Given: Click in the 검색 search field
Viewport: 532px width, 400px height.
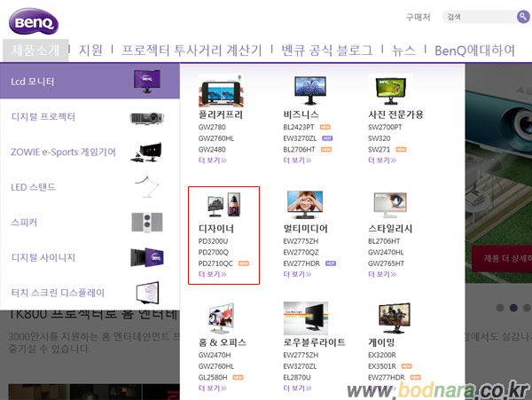Looking at the screenshot, I should coord(481,17).
